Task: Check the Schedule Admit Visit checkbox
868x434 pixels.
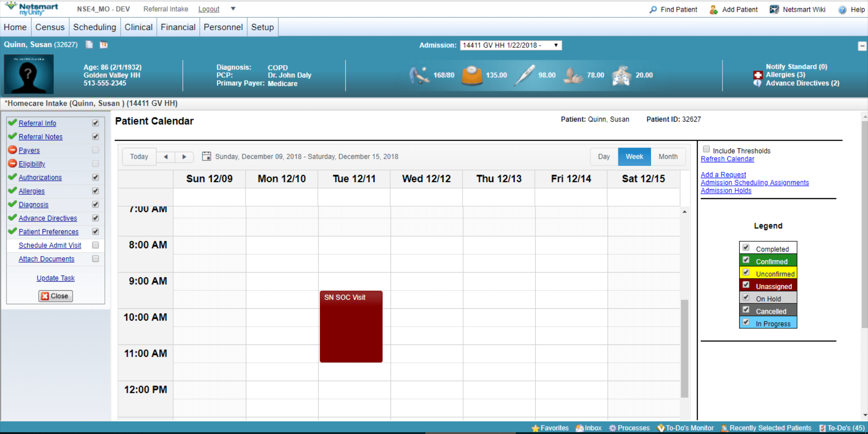Action: [x=95, y=245]
